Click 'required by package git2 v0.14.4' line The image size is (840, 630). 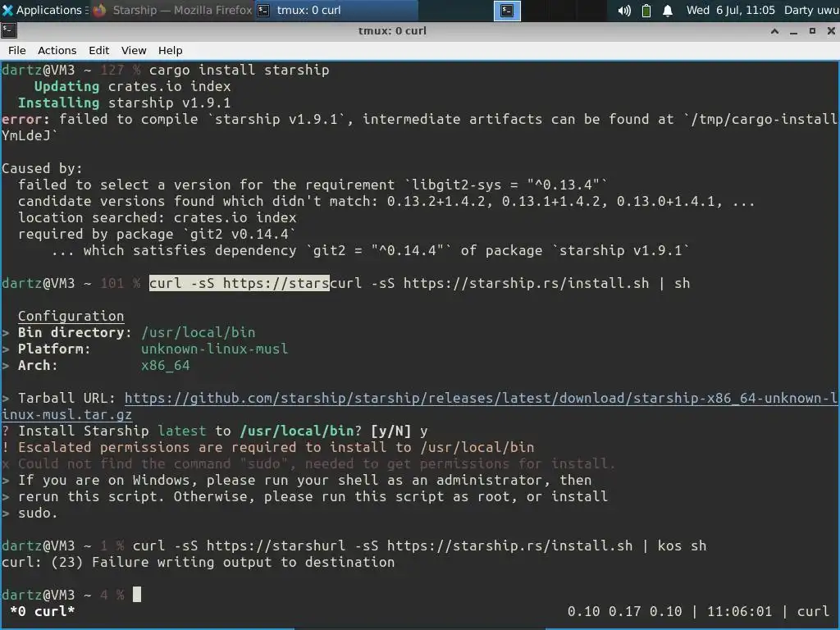[157, 234]
